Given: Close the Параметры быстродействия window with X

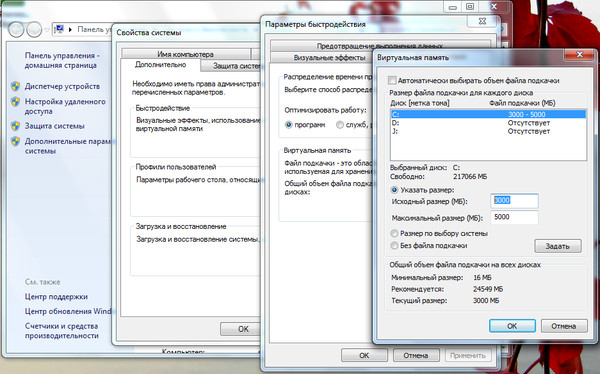Looking at the screenshot, I should point(483,21).
